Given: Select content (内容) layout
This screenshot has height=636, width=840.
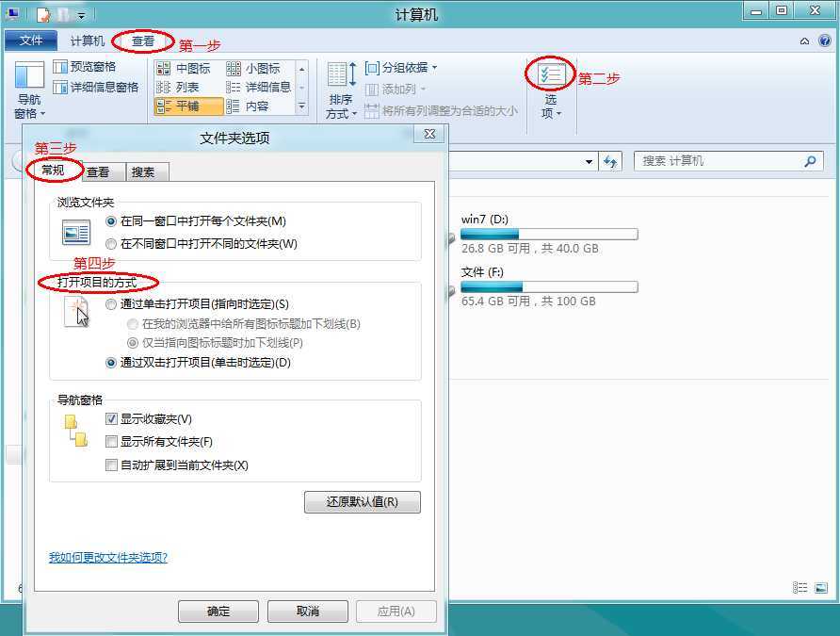Looking at the screenshot, I should (x=248, y=106).
